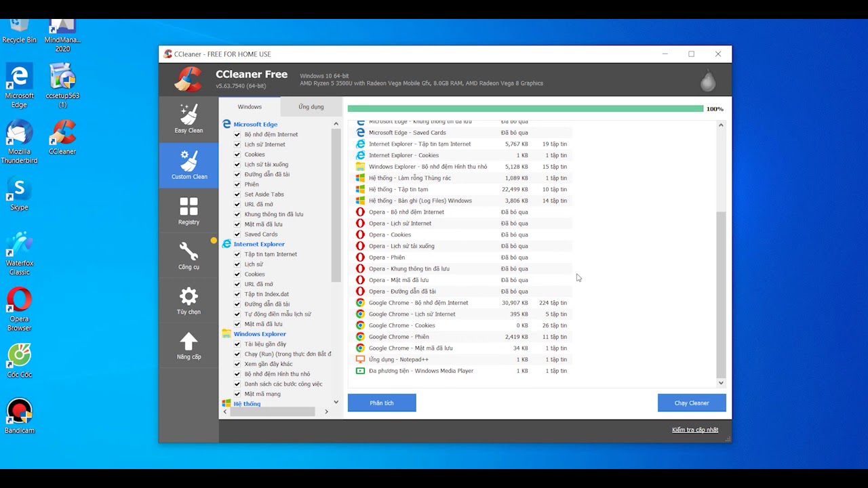Viewport: 868px width, 488px height.
Task: Select Recycle Bin desktop icon
Action: point(20,32)
